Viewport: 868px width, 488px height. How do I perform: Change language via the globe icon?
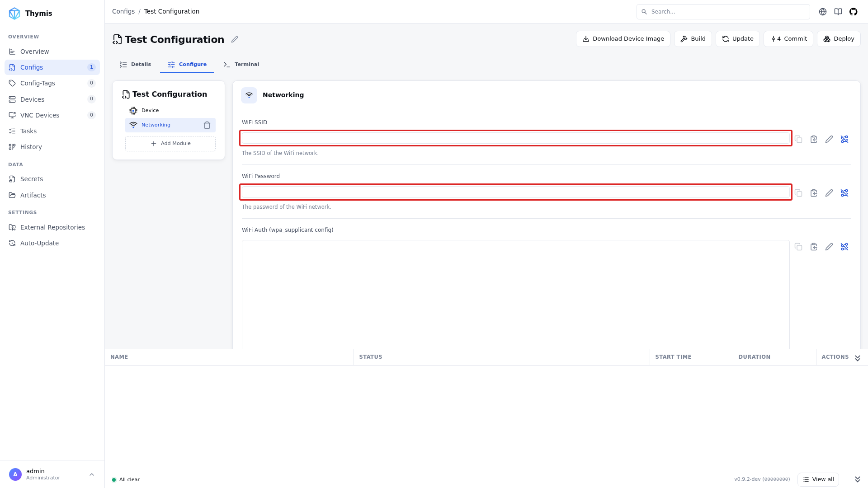(823, 12)
